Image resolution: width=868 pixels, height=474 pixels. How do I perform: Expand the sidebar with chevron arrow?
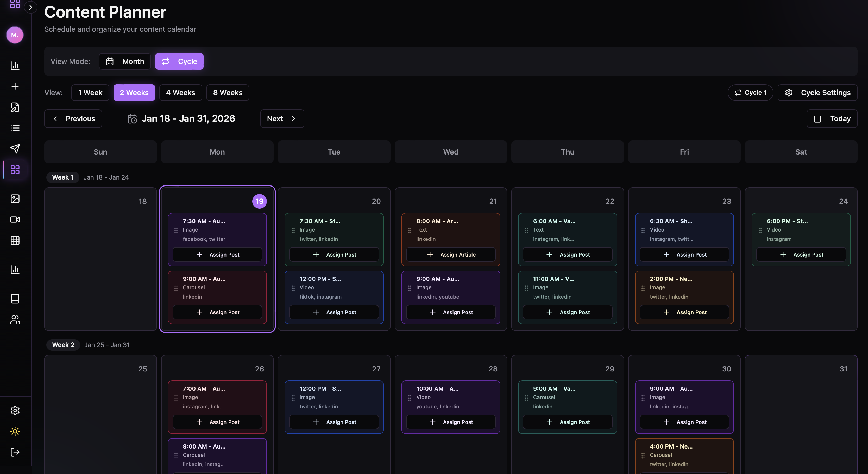tap(31, 7)
